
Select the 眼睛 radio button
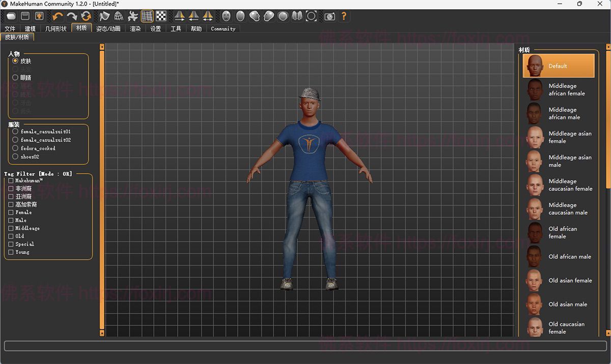pyautogui.click(x=15, y=77)
